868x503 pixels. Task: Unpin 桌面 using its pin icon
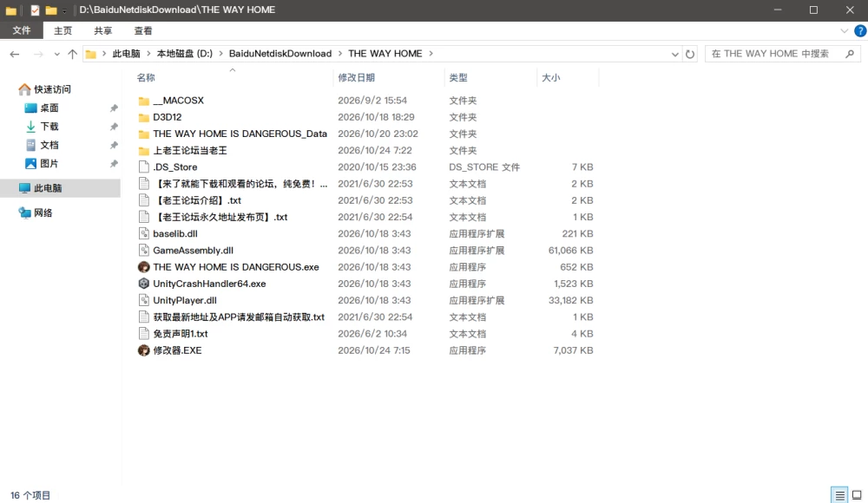[114, 108]
